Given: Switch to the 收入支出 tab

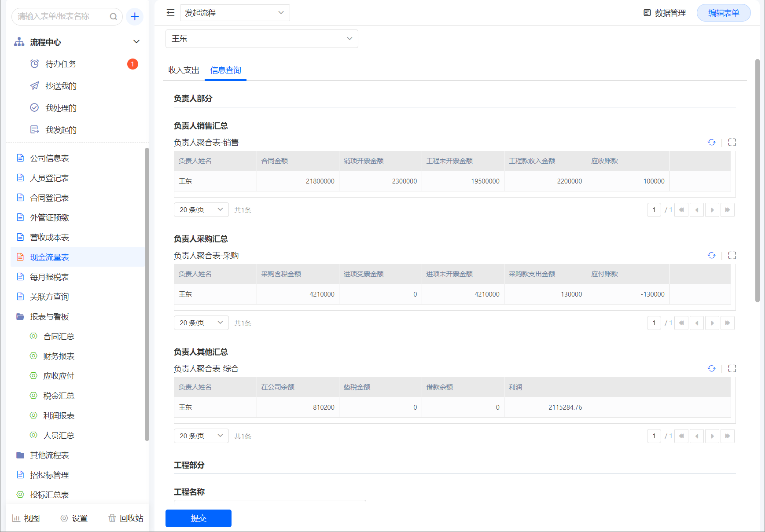Looking at the screenshot, I should click(184, 70).
